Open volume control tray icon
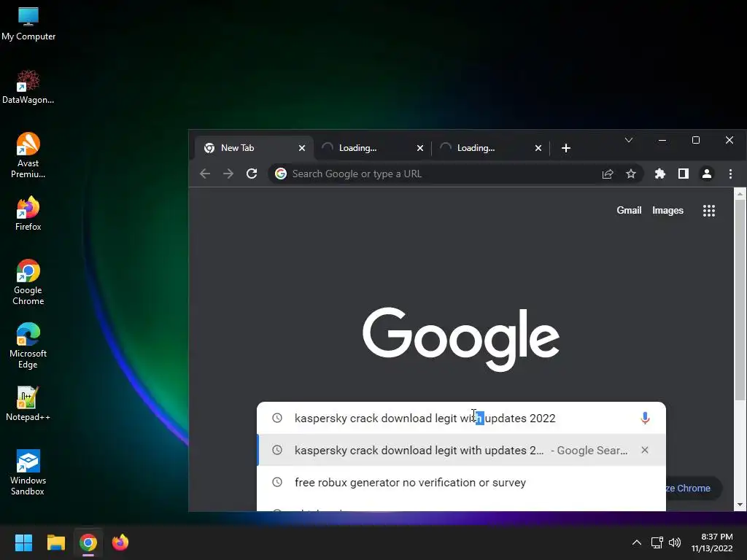This screenshot has width=747, height=560. (x=675, y=542)
